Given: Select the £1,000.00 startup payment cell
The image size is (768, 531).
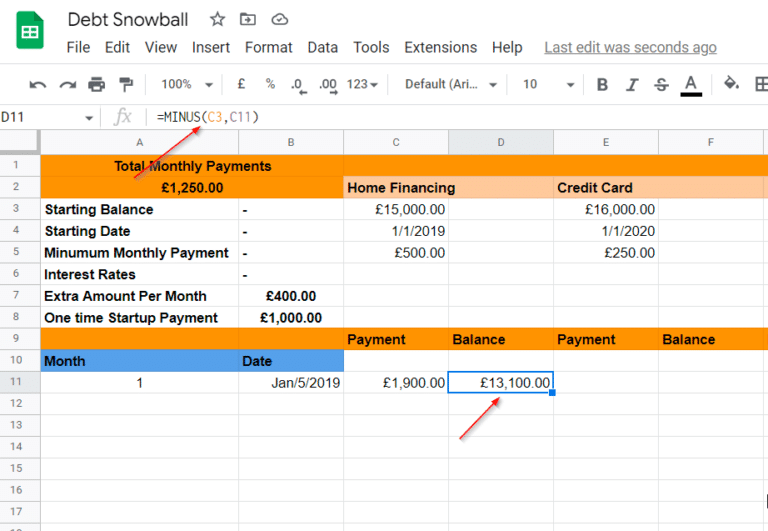Looking at the screenshot, I should pyautogui.click(x=291, y=317).
